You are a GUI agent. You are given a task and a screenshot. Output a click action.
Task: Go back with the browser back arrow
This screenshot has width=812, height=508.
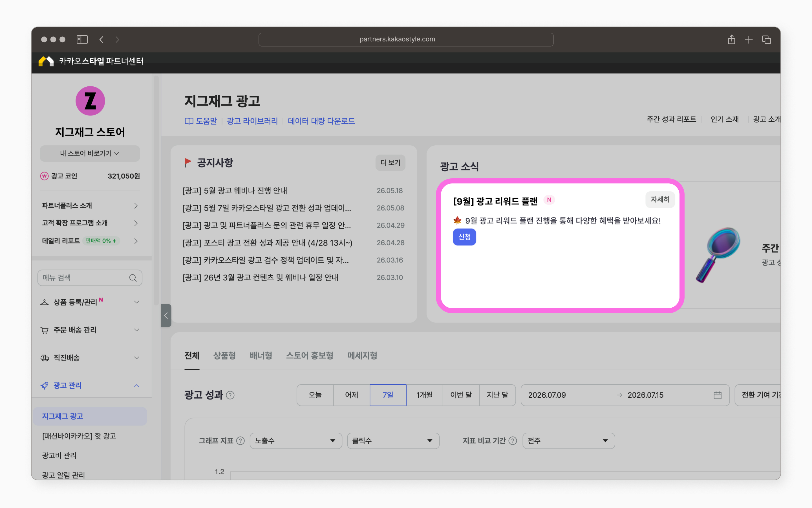click(101, 40)
